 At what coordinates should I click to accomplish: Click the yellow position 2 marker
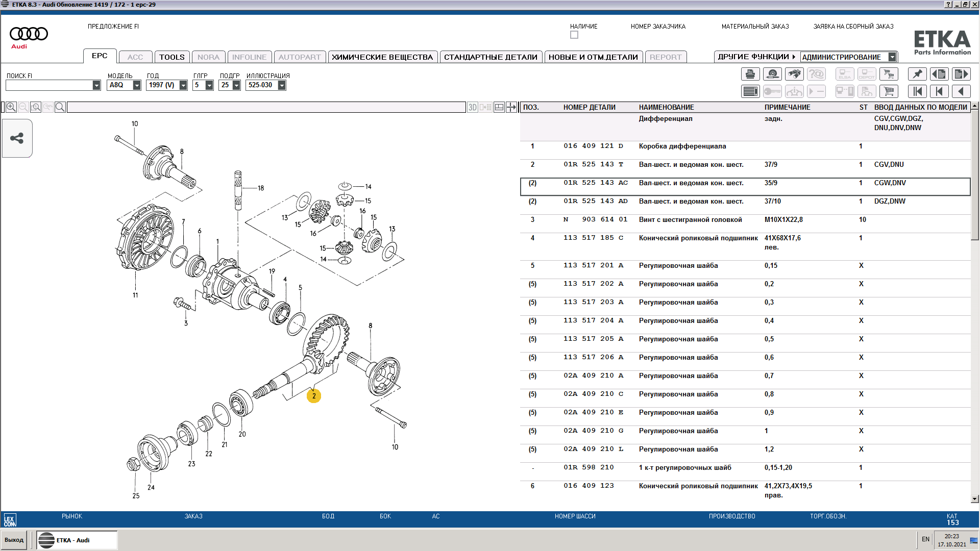[x=314, y=396]
